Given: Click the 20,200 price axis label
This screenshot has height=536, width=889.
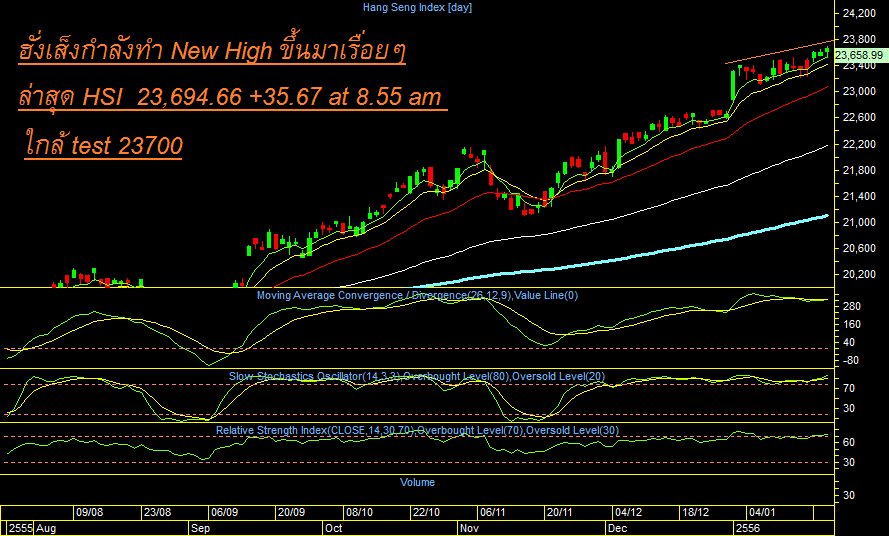Looking at the screenshot, I should point(859,275).
